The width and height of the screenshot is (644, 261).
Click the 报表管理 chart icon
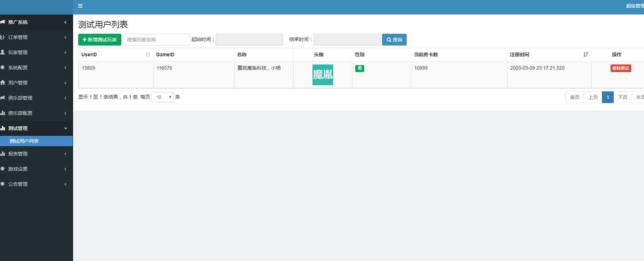click(x=2, y=154)
